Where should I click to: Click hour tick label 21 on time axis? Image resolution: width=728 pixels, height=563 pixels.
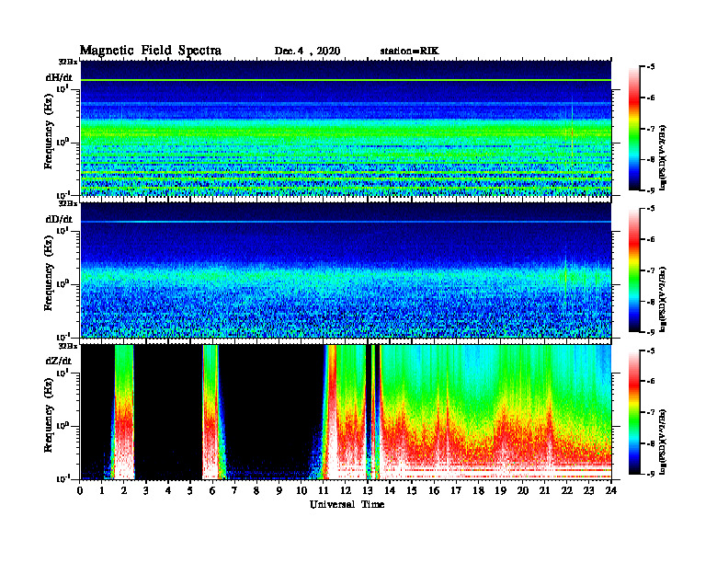[544, 491]
